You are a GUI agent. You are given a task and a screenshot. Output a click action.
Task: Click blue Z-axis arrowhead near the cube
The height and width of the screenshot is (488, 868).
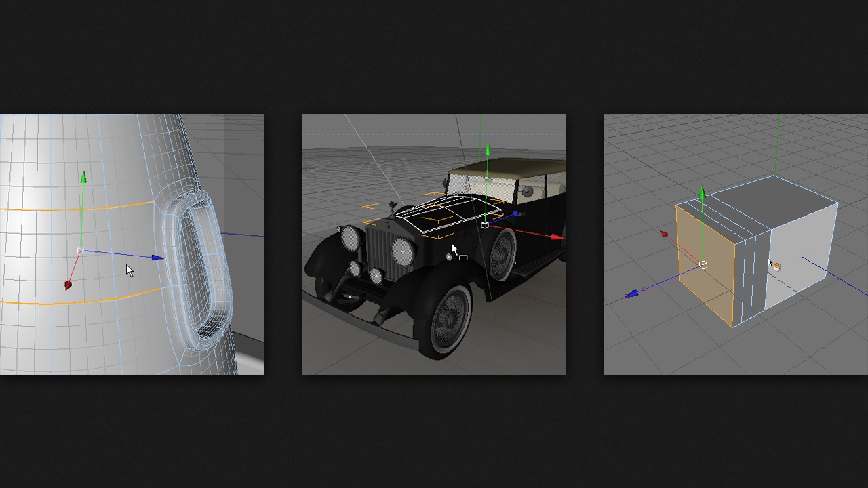pos(631,294)
